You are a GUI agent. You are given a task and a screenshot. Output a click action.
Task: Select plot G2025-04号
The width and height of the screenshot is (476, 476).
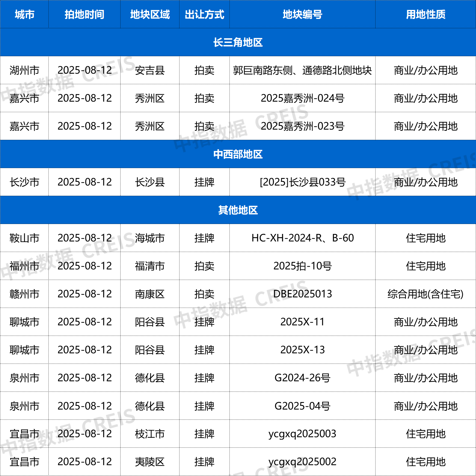coord(302,406)
